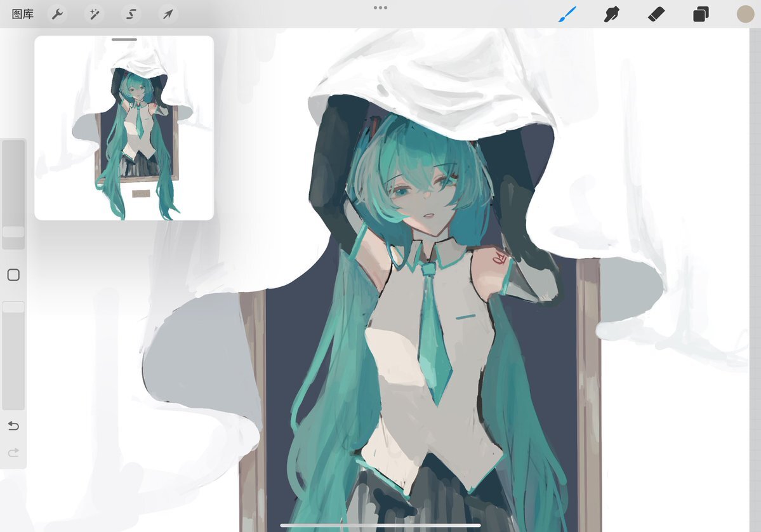Select the Brush tool
This screenshot has width=761, height=532.
[567, 14]
